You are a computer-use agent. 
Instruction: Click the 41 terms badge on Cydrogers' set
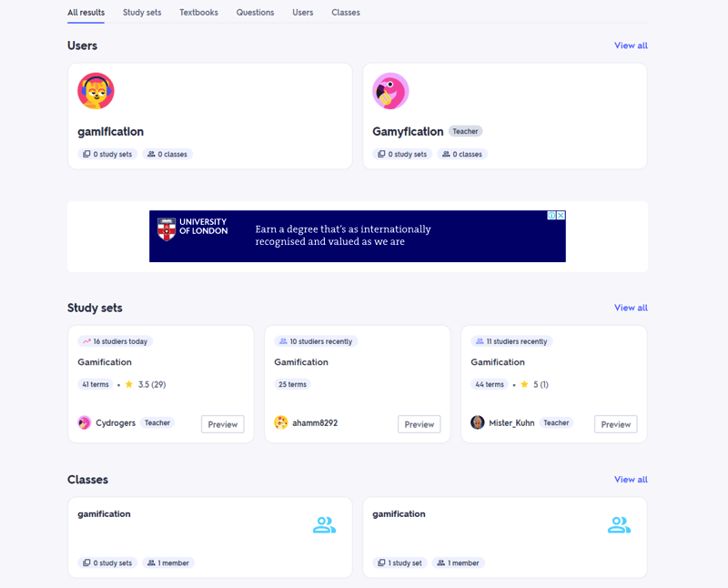click(96, 384)
